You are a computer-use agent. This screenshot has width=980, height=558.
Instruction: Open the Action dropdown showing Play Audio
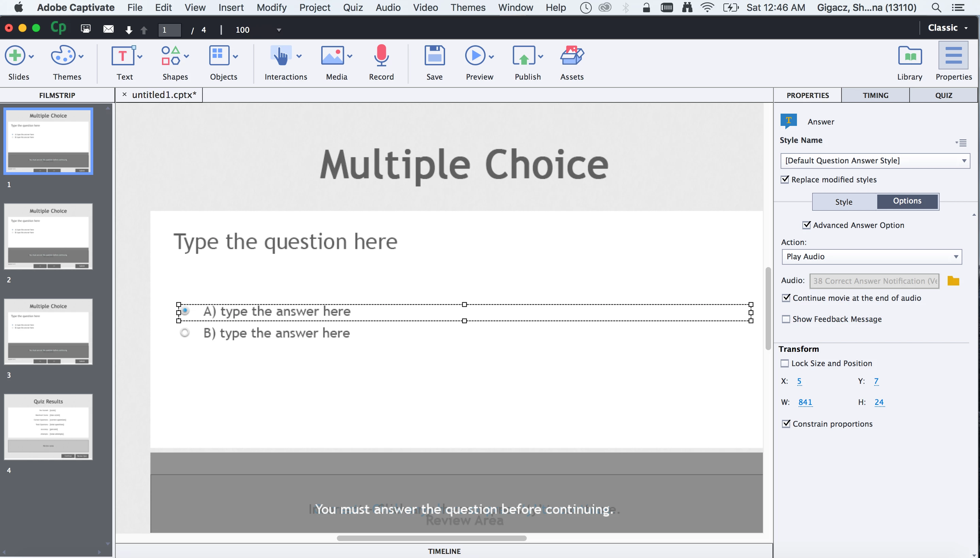click(871, 257)
